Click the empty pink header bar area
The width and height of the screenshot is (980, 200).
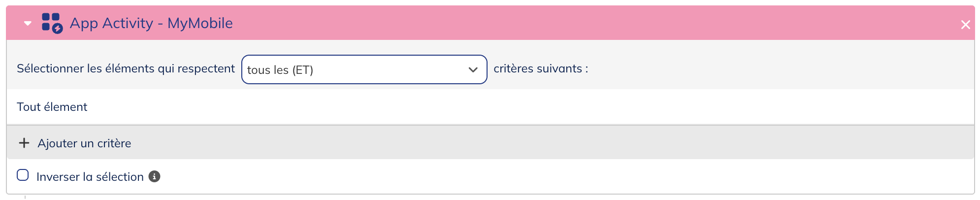pos(591,23)
